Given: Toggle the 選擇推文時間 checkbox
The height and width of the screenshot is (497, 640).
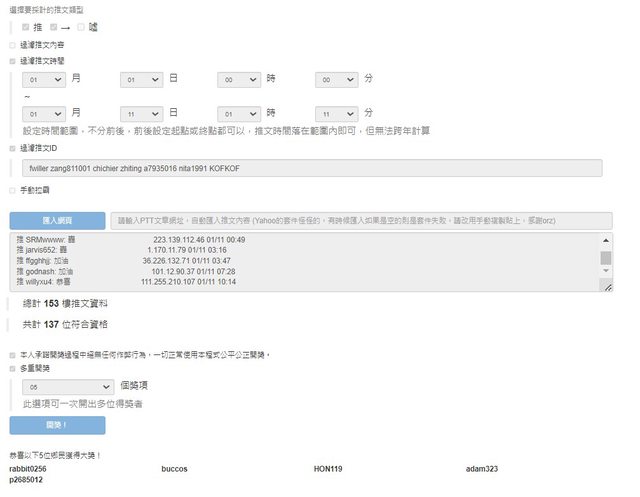Looking at the screenshot, I should [x=12, y=61].
